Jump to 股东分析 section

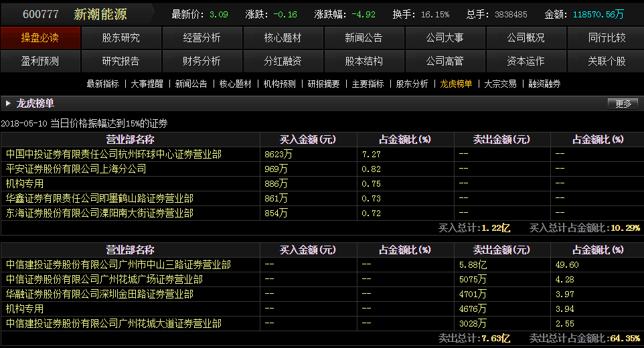point(412,84)
